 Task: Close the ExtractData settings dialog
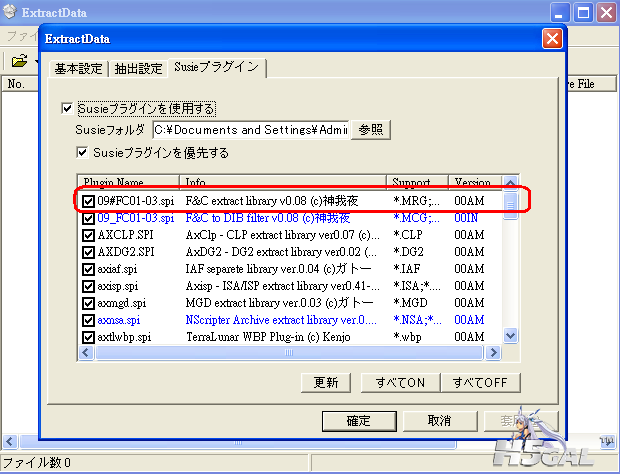tap(551, 39)
